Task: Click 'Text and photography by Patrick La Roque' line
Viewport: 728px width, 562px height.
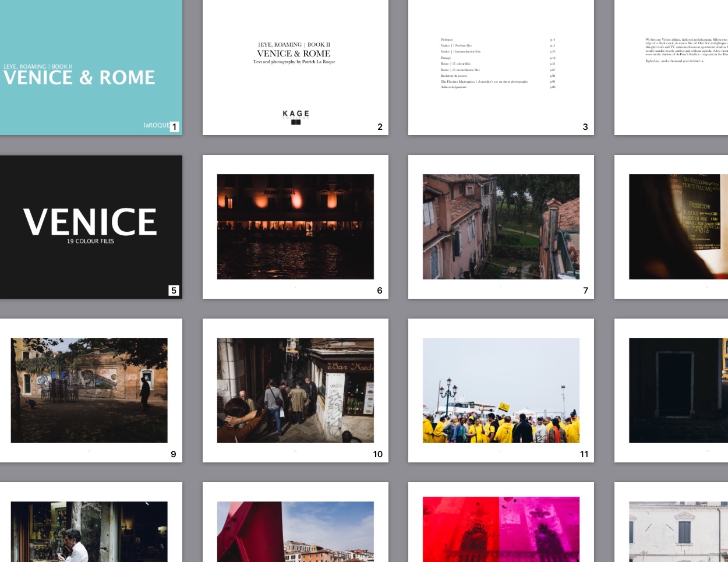Action: coord(294,62)
